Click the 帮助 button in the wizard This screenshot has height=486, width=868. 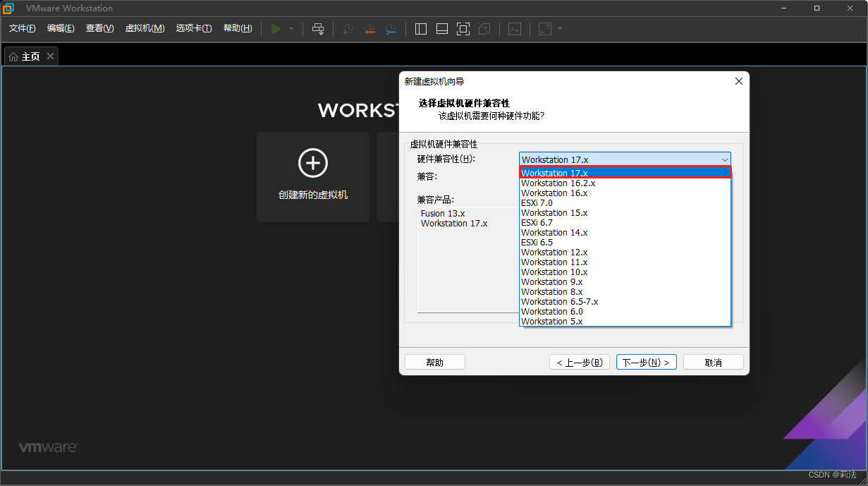click(x=435, y=362)
